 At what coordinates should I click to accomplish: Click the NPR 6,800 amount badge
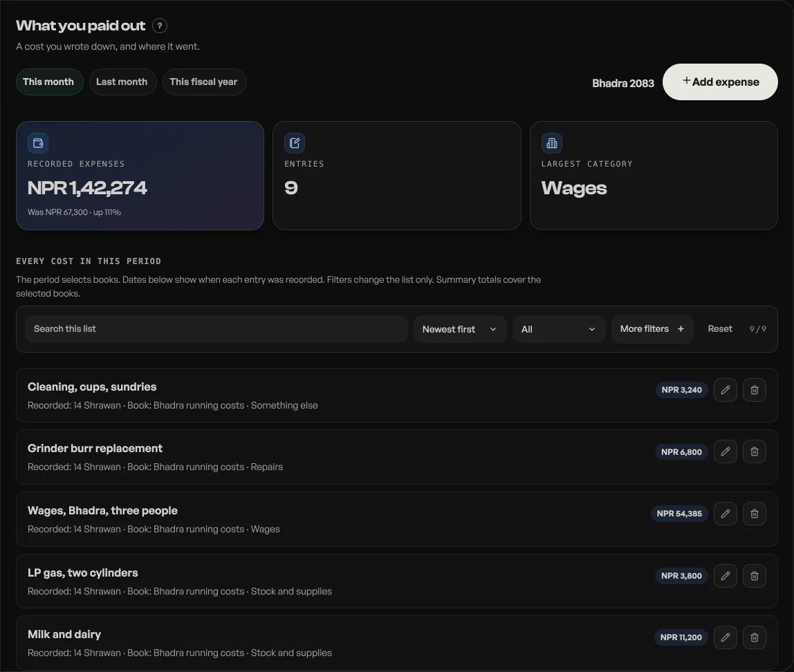pyautogui.click(x=681, y=452)
